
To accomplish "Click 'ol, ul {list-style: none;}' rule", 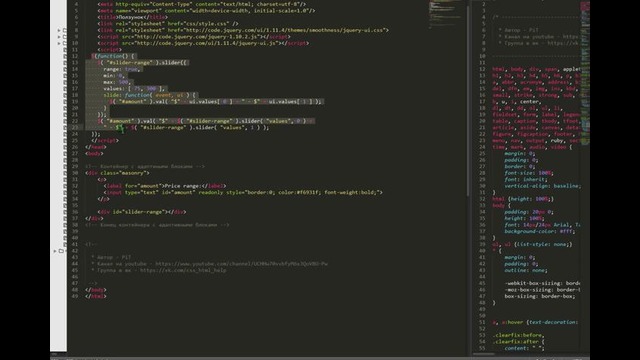I will click(x=532, y=244).
